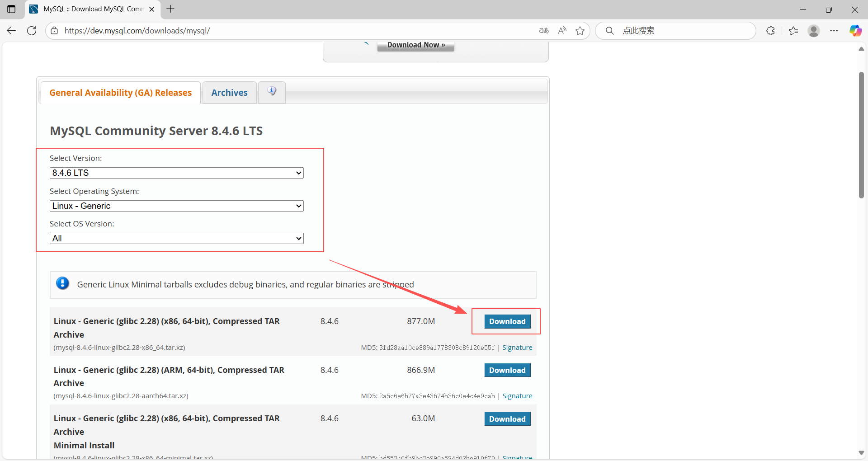This screenshot has width=868, height=461.
Task: Click the MySQL dolphin tab favicon
Action: tap(33, 9)
